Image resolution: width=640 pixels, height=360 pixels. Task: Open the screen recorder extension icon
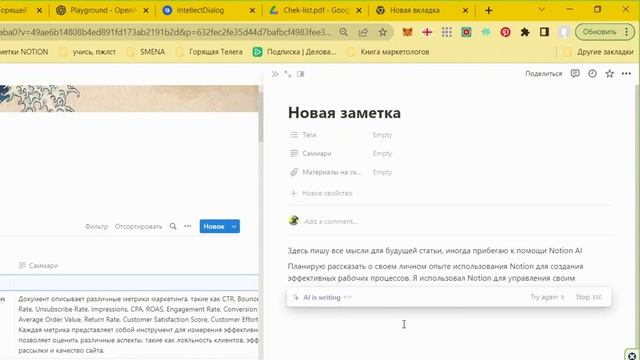click(466, 32)
